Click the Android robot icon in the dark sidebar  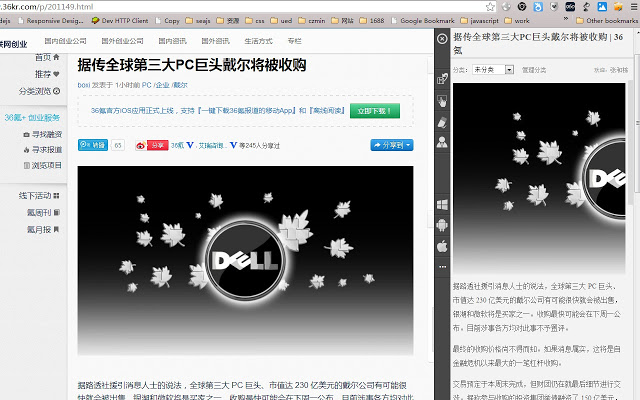point(442,225)
